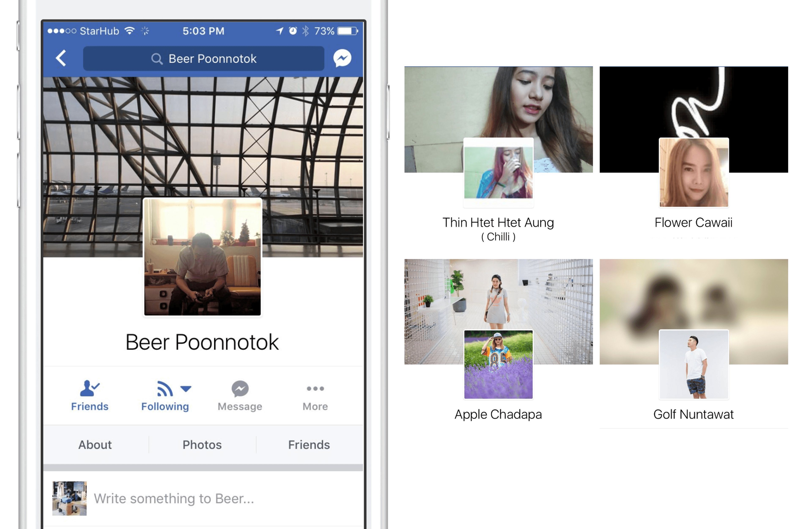The width and height of the screenshot is (812, 529).
Task: Open the More three-dots menu
Action: coord(315,388)
